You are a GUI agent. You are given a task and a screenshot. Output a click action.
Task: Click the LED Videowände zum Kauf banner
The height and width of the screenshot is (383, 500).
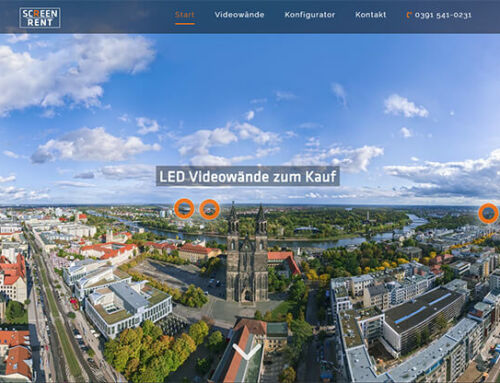point(248,176)
